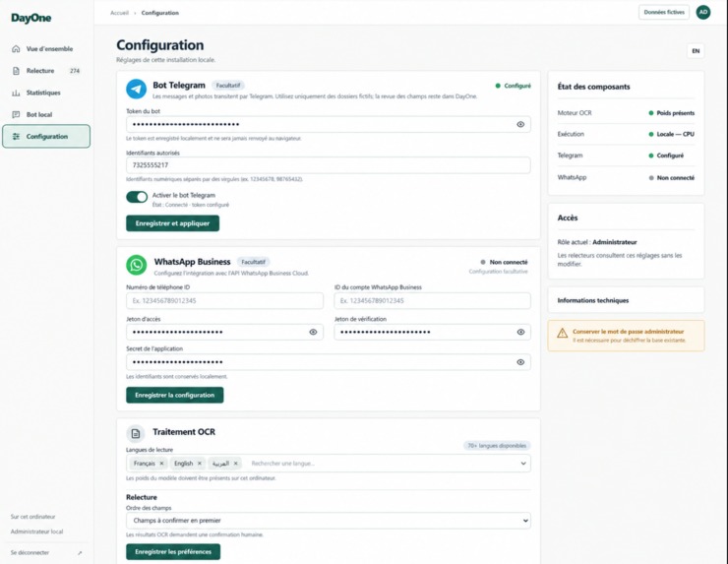Viewport: 728px width, 564px height.
Task: Click Non connecté status in the WhatsApp Business card header
Action: coord(505,263)
